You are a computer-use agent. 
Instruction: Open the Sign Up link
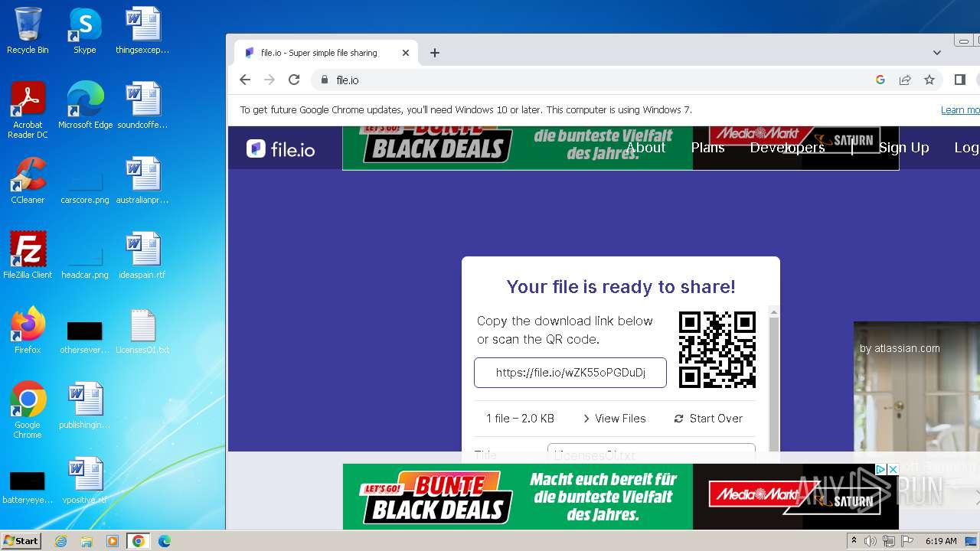pyautogui.click(x=903, y=148)
